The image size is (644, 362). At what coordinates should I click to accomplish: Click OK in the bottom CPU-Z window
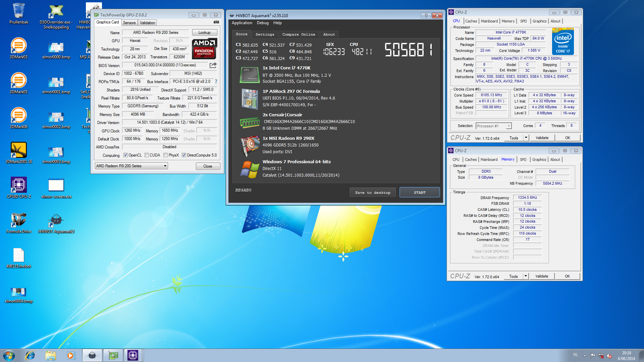click(x=567, y=276)
